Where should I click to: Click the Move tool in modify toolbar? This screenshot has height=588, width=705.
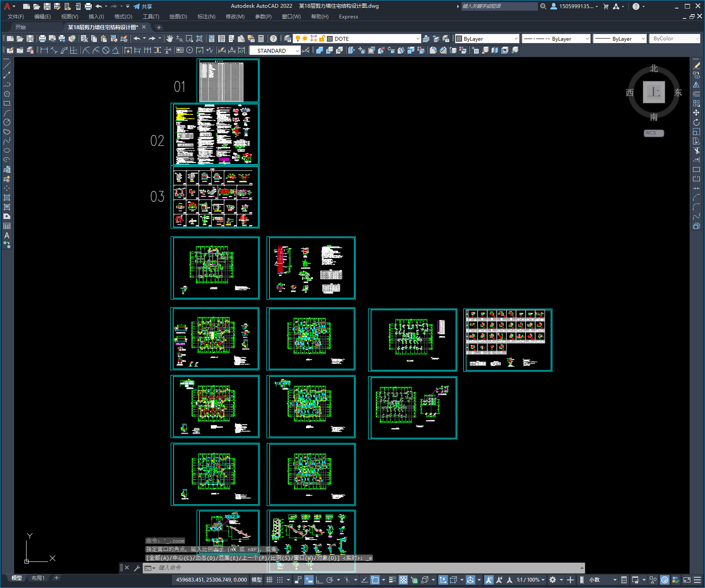pos(696,113)
